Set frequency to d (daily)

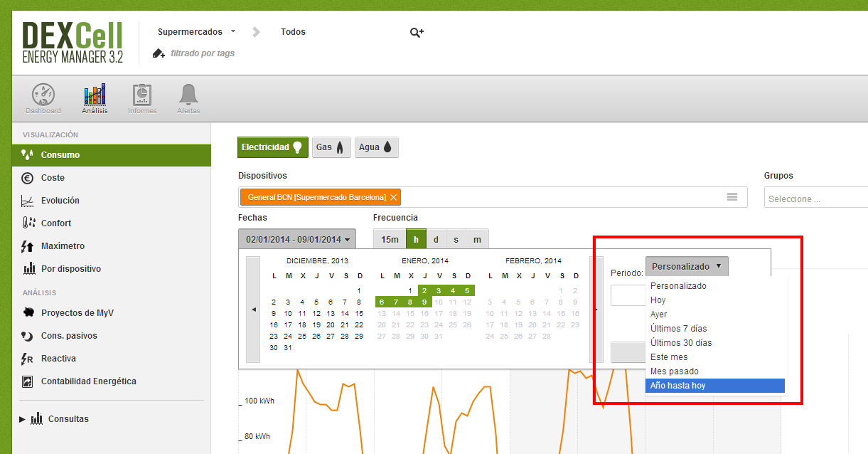pyautogui.click(x=436, y=240)
